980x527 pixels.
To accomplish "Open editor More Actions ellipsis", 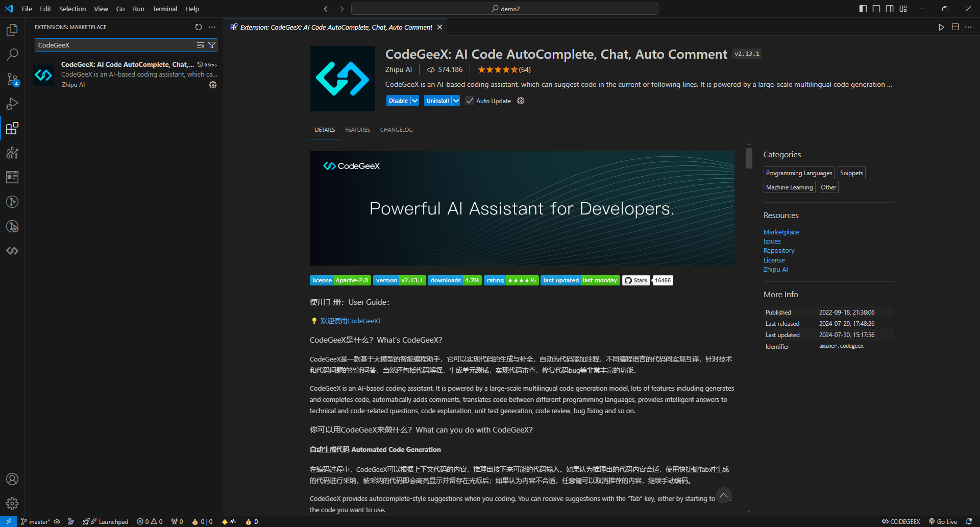I will click(x=968, y=27).
